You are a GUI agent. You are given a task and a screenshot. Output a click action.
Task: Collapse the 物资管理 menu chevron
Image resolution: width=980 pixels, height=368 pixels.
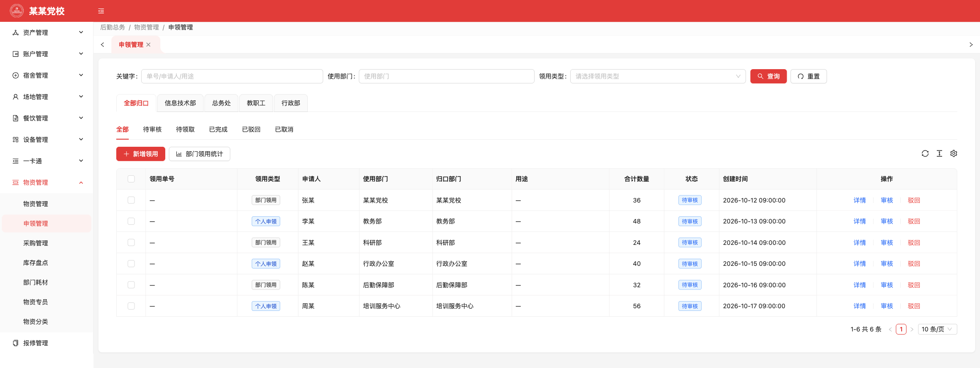pos(81,182)
